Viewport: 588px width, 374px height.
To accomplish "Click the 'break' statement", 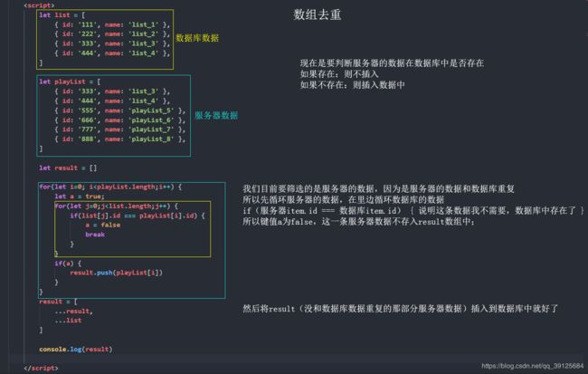I will [95, 235].
